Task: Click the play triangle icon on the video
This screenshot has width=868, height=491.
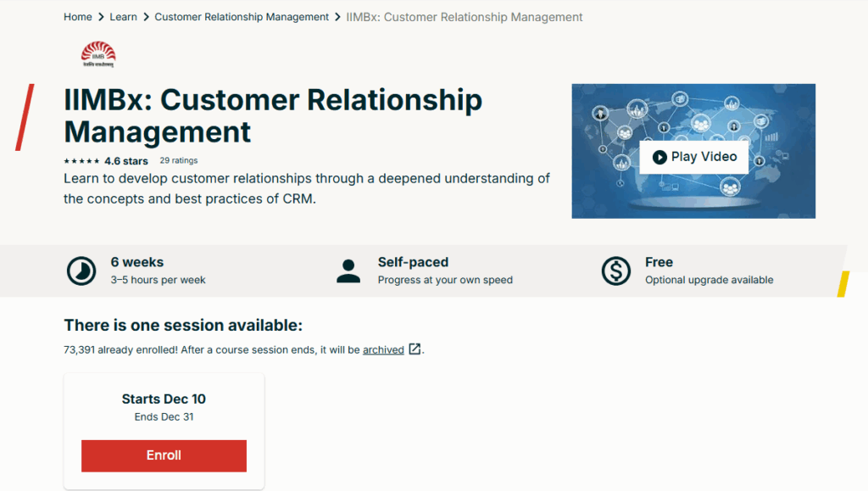Action: coord(660,157)
